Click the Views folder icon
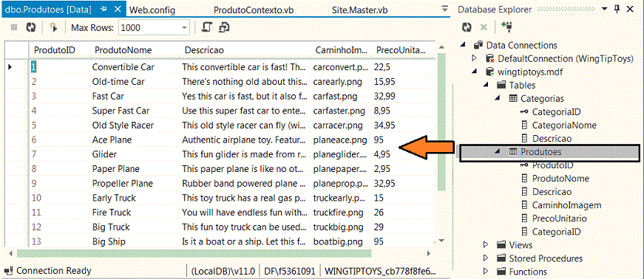This screenshot has height=279, width=644. 501,245
